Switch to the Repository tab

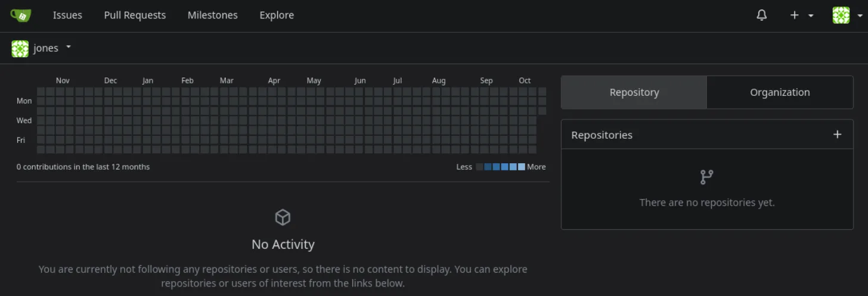coord(634,92)
